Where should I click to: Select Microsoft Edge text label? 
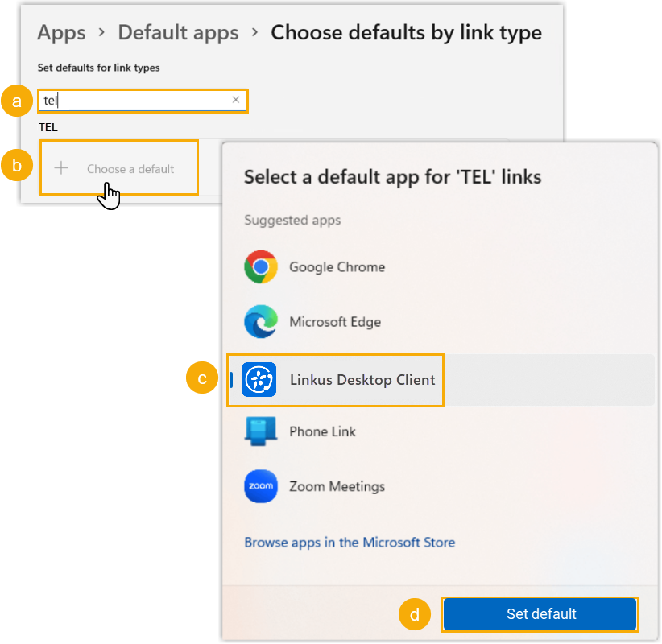(x=335, y=322)
